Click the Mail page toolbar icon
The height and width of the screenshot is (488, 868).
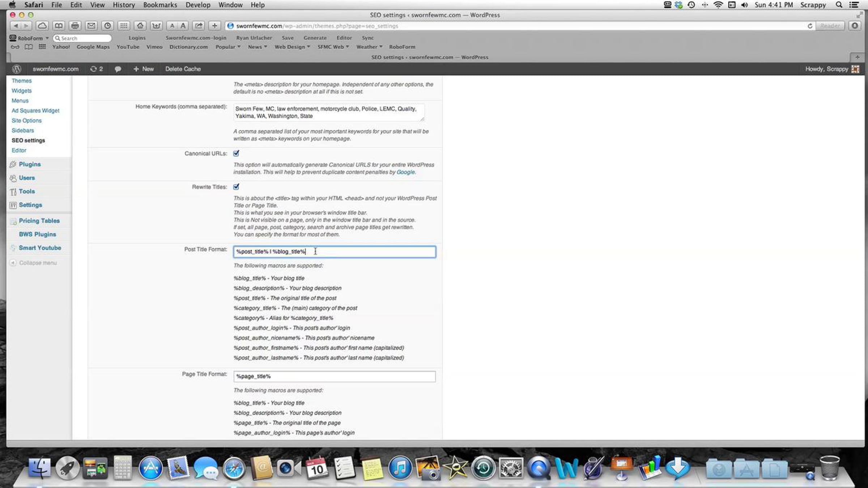tap(91, 26)
